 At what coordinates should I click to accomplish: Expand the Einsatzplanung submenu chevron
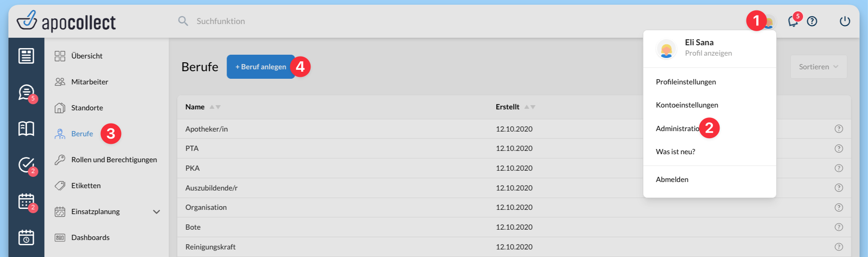[x=156, y=212]
